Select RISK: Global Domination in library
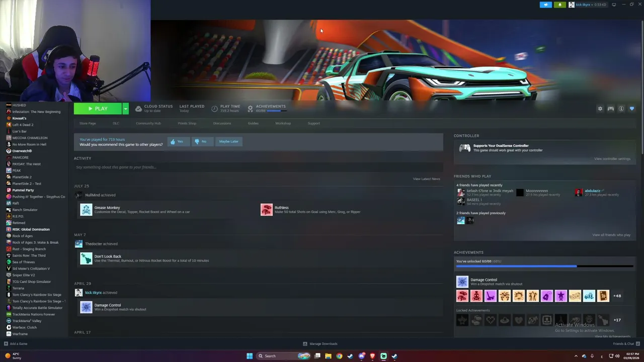 [31, 229]
